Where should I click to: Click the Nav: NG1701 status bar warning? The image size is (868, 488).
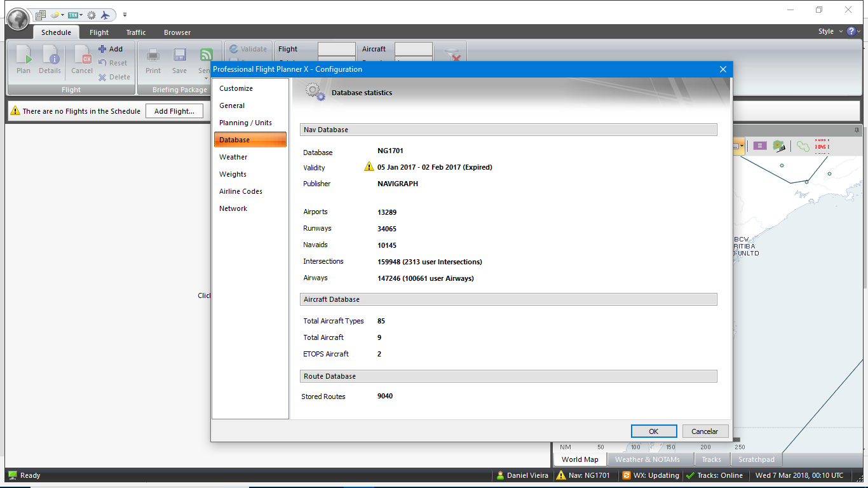click(x=583, y=475)
